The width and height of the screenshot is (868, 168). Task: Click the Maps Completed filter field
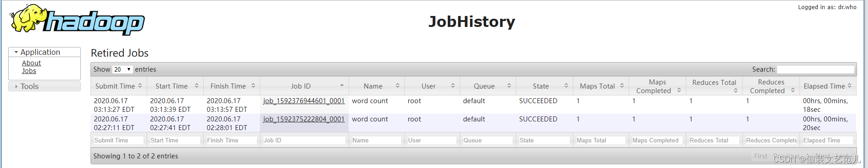tap(657, 141)
